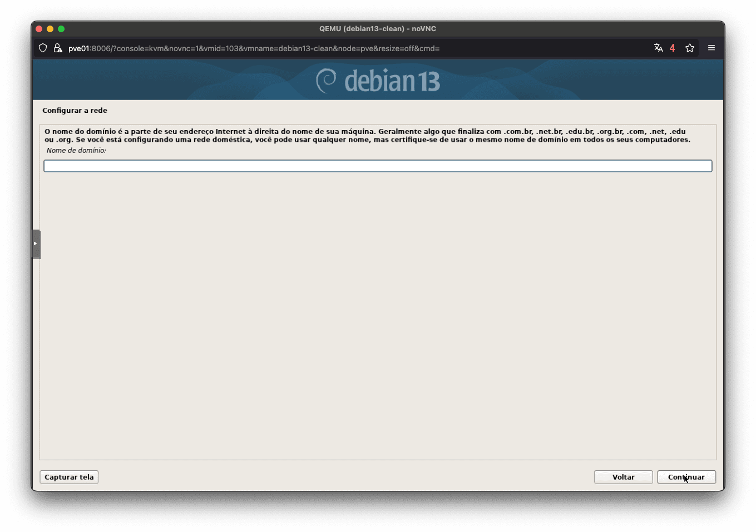Go back with the Voltar button
The image size is (756, 532).
click(623, 477)
